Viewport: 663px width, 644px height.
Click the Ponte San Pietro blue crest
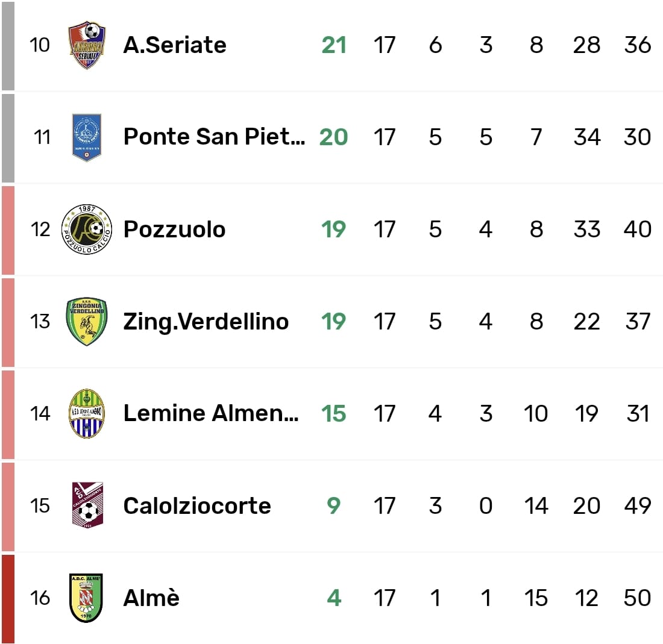coord(87,137)
